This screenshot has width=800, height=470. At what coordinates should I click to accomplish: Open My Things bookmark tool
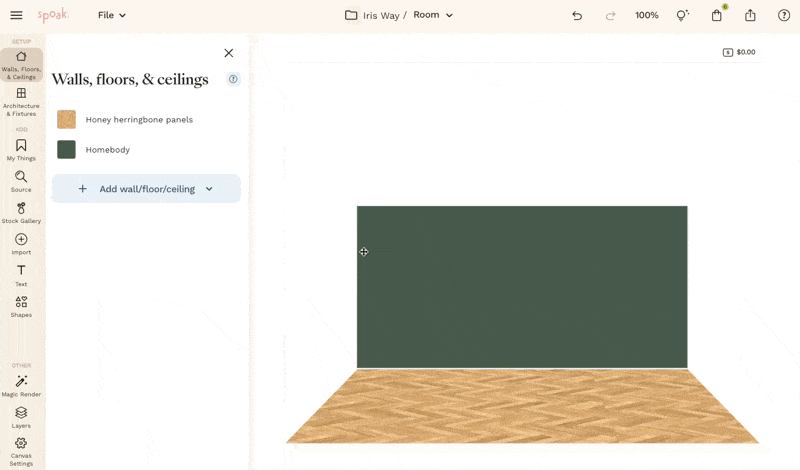[21, 150]
